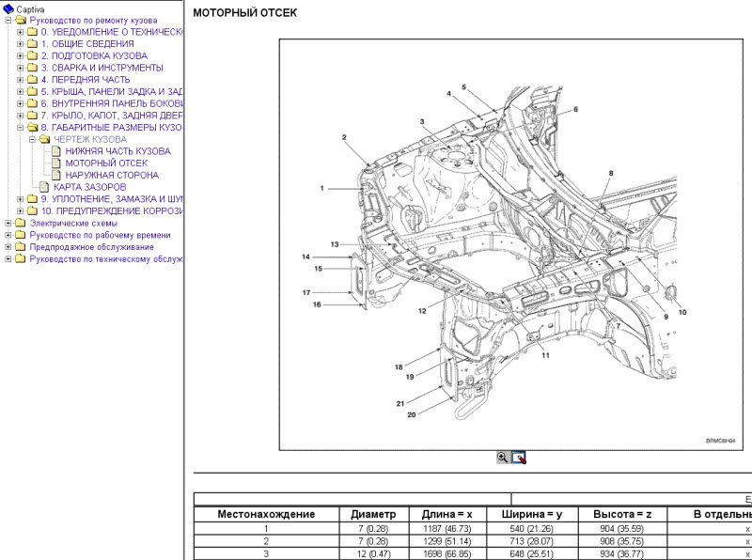Open the НАРУЖНАЯ СТОРОНА page
The height and width of the screenshot is (560, 752).
point(112,176)
